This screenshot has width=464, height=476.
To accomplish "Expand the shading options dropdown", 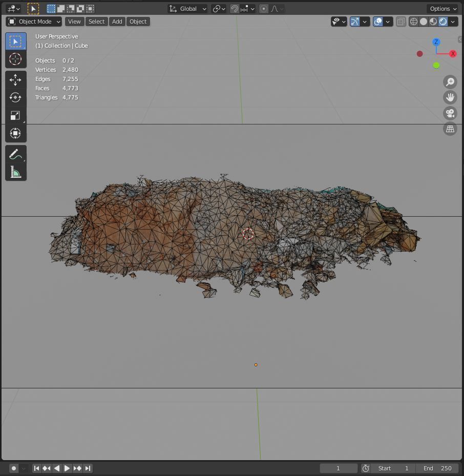I will coord(453,22).
